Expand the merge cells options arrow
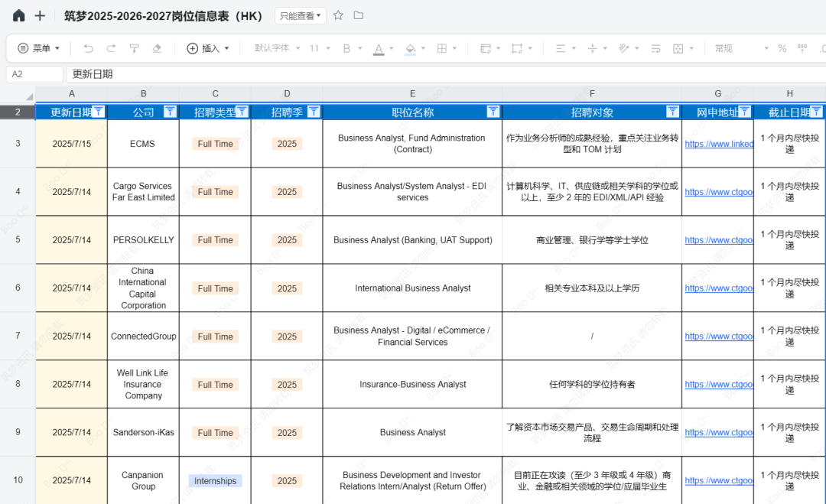Image resolution: width=826 pixels, height=504 pixels. (x=691, y=48)
